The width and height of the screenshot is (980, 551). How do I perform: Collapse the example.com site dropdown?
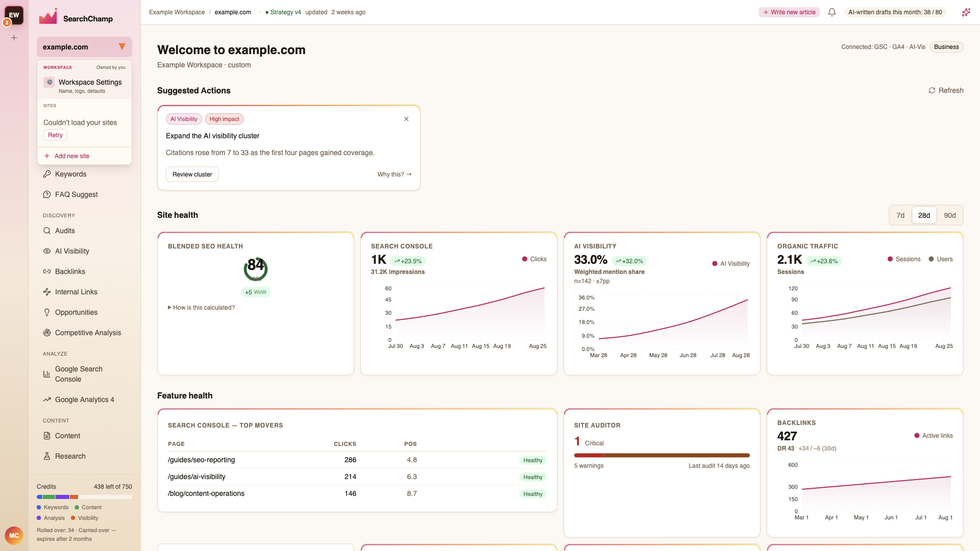(x=84, y=47)
